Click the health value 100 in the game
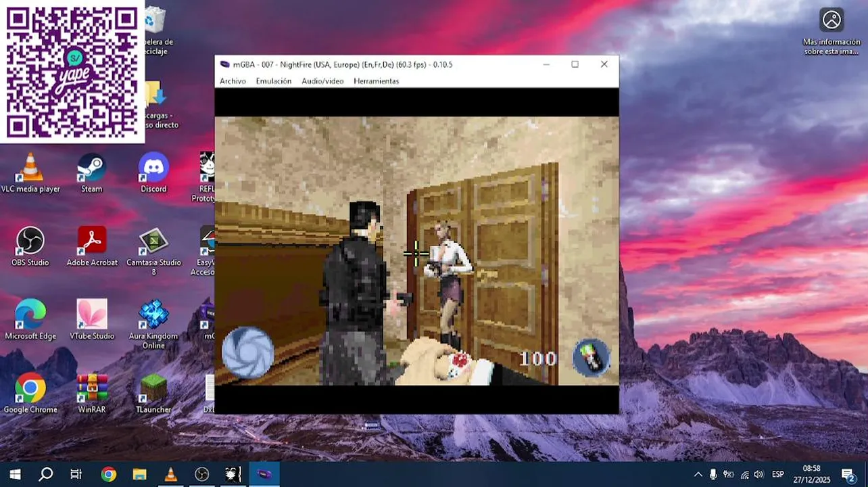The width and height of the screenshot is (868, 487). (537, 358)
